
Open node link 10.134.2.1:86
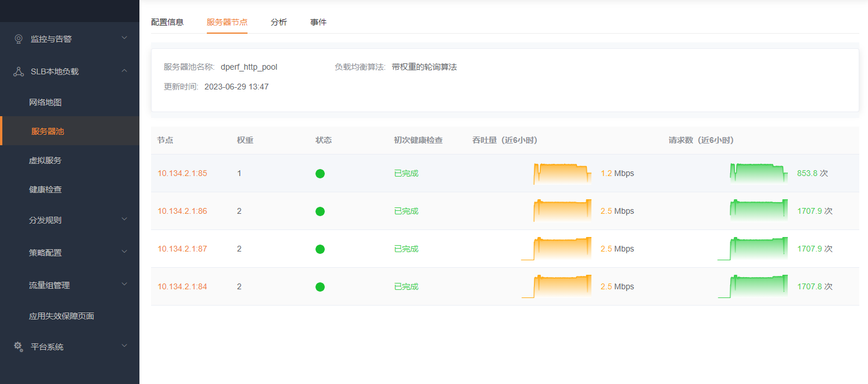coord(182,211)
